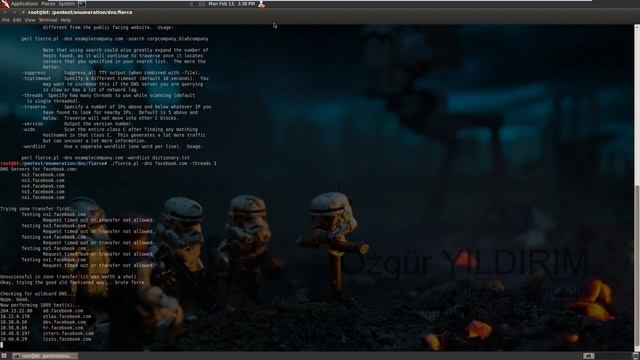The image size is (640, 360).
Task: Open the Applications menu in top panel
Action: (24, 4)
